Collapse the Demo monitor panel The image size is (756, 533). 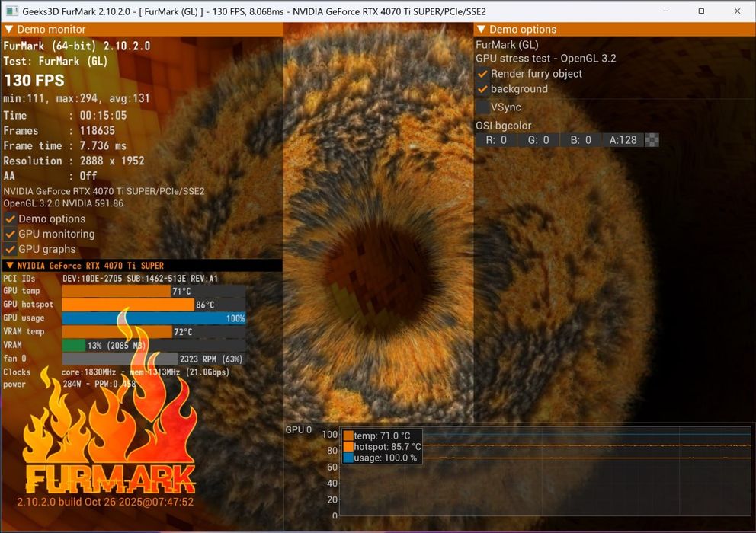[8, 30]
